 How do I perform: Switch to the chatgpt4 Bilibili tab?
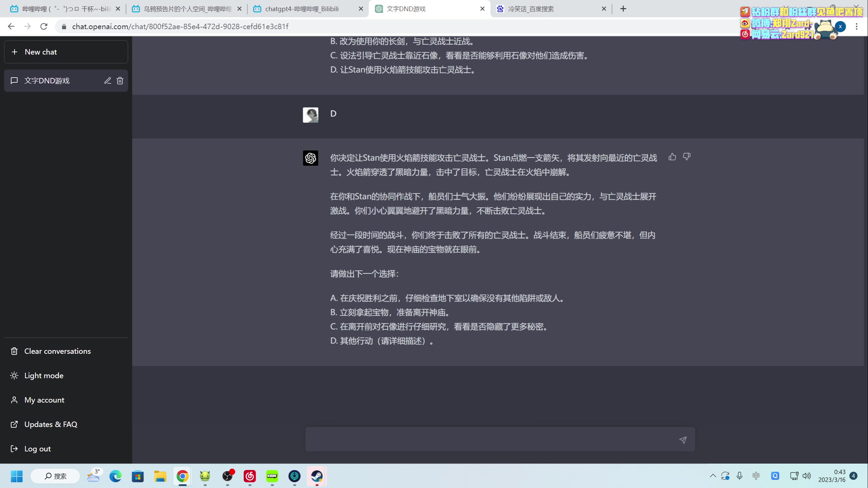(302, 9)
